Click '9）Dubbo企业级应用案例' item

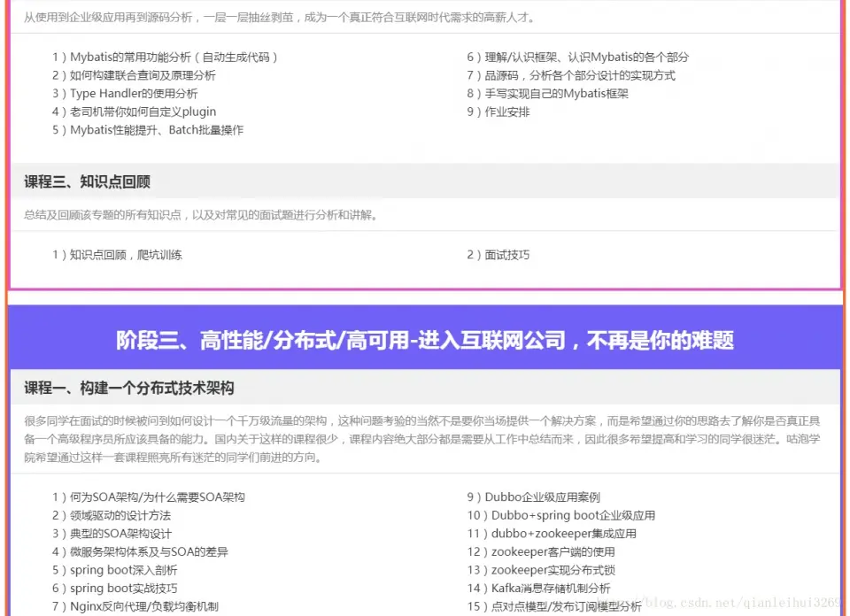533,497
